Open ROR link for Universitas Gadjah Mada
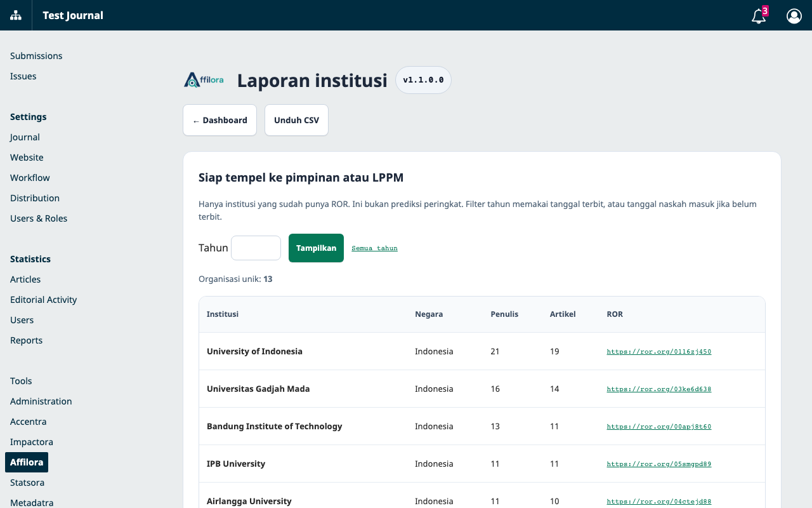This screenshot has width=812, height=508. pyautogui.click(x=658, y=389)
